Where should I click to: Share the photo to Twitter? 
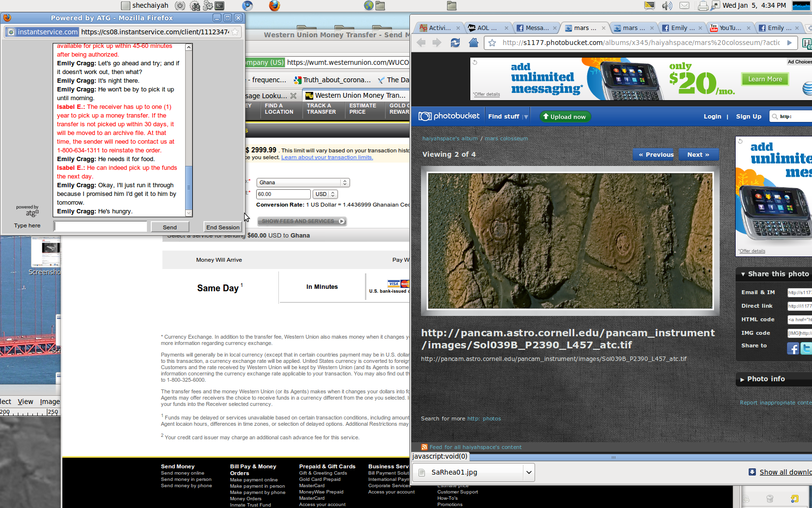[x=806, y=348]
